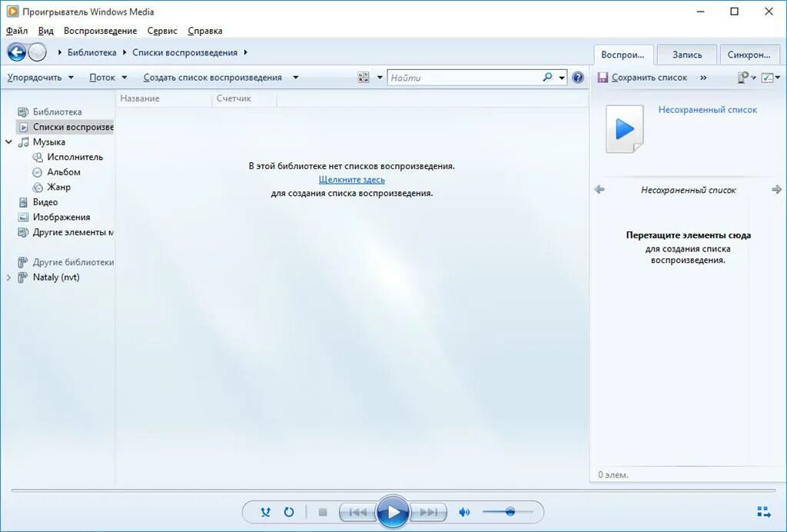This screenshot has height=532, width=787.
Task: Click the Списки воспроизведения breadcrumb
Action: [x=184, y=52]
